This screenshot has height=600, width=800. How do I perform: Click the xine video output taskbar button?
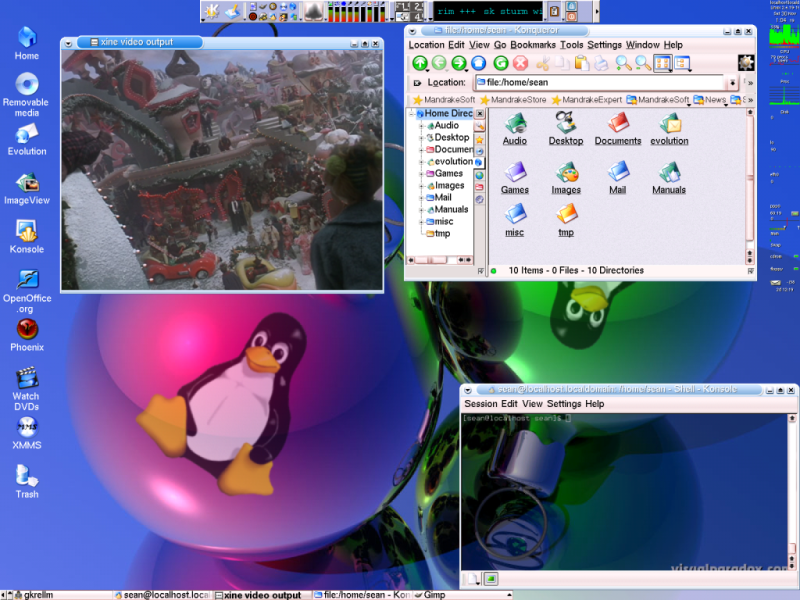click(262, 595)
